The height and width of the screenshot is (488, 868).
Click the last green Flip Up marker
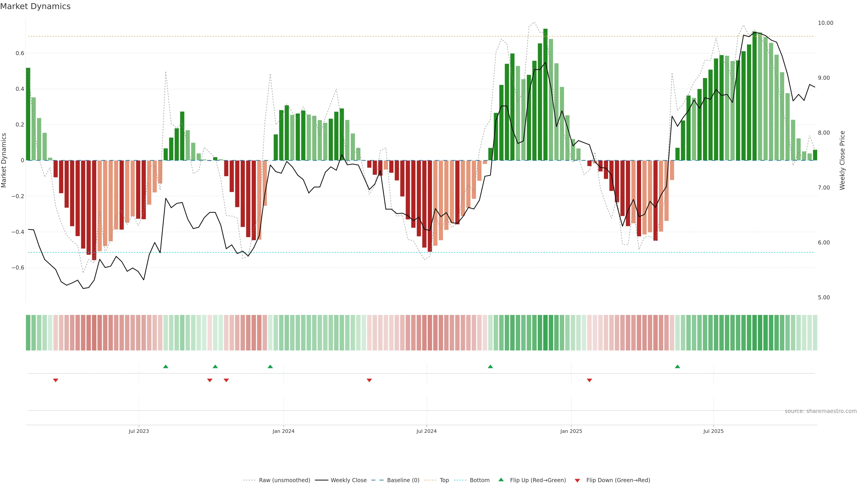[x=677, y=366]
